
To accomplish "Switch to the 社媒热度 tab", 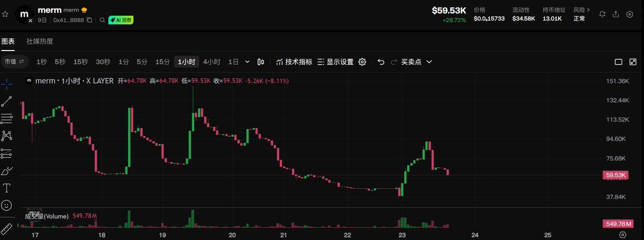I will [40, 41].
